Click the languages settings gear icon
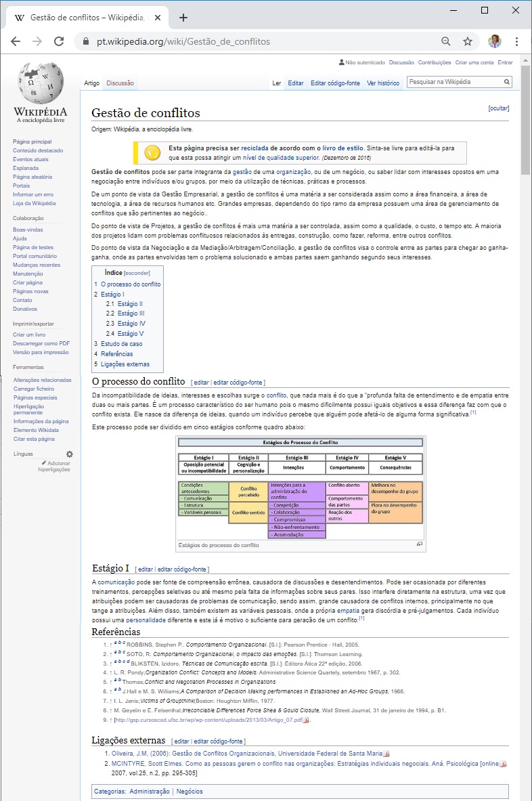This screenshot has width=532, height=801. 69,454
